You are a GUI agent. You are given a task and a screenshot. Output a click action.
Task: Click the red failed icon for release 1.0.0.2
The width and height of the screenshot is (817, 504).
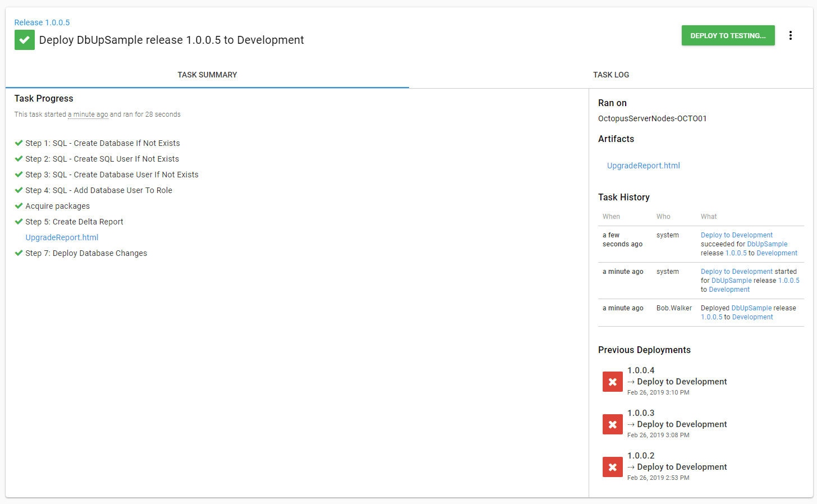pos(612,467)
